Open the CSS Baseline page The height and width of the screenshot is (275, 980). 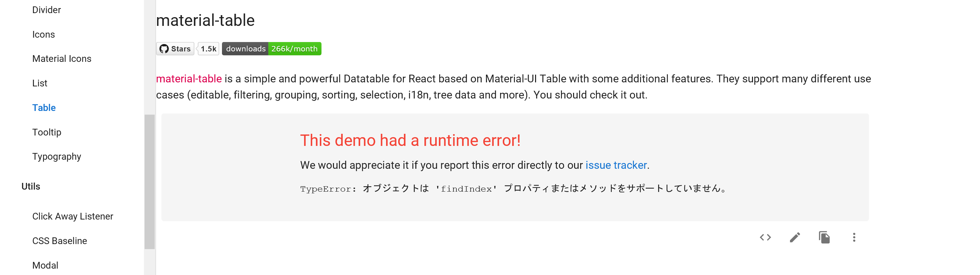[60, 240]
